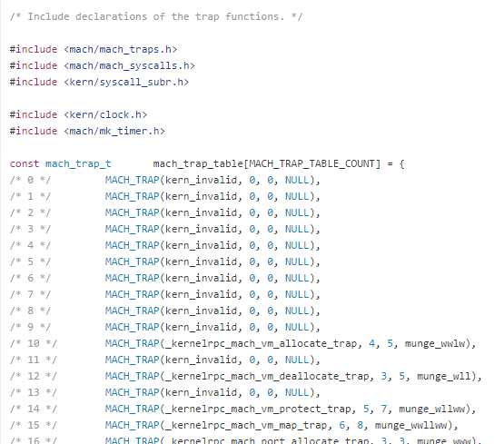Screen dimensions: 504x444
Task: Click _kernelrpc_mach_vm_deallocate_trap function name
Action: pyautogui.click(x=267, y=376)
